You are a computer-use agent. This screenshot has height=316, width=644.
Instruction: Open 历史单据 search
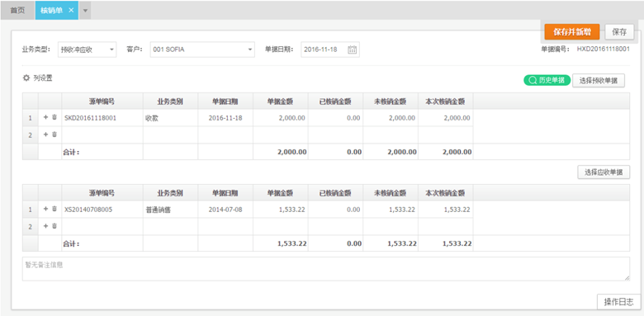pos(547,80)
